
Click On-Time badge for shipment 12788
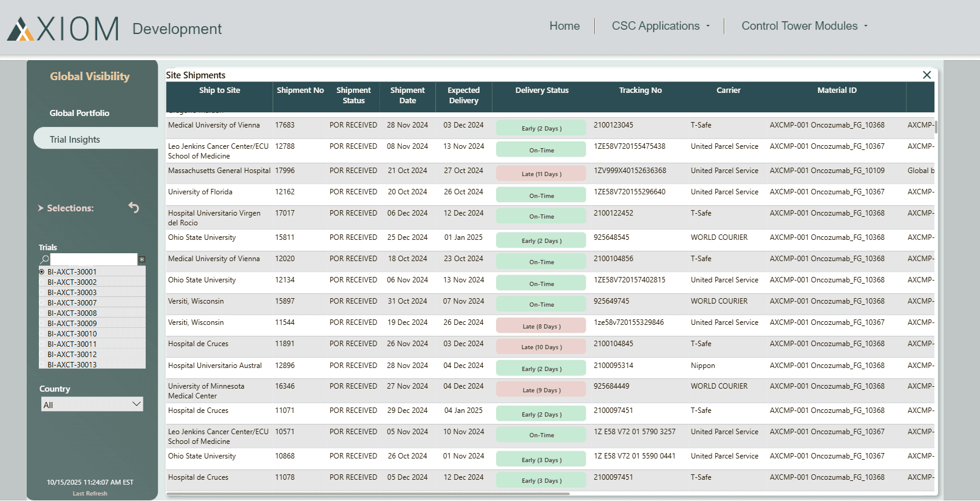[x=541, y=150]
